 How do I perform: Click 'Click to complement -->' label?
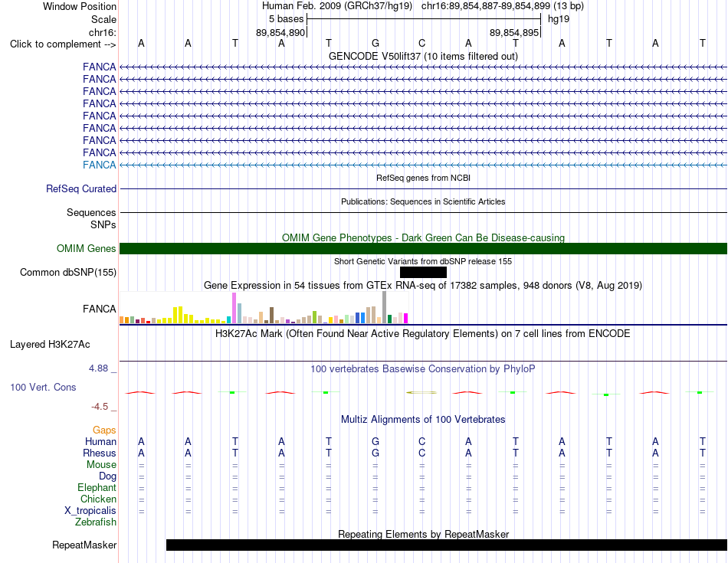[x=63, y=44]
